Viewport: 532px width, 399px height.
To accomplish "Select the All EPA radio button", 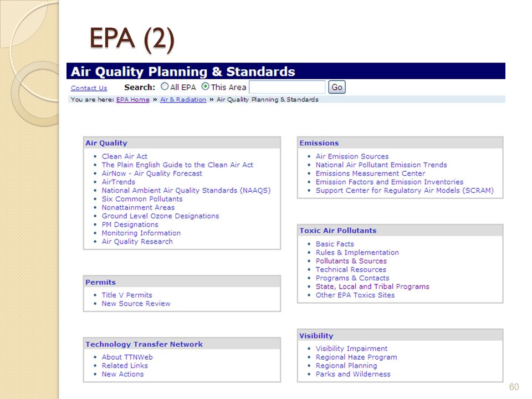I will (165, 86).
